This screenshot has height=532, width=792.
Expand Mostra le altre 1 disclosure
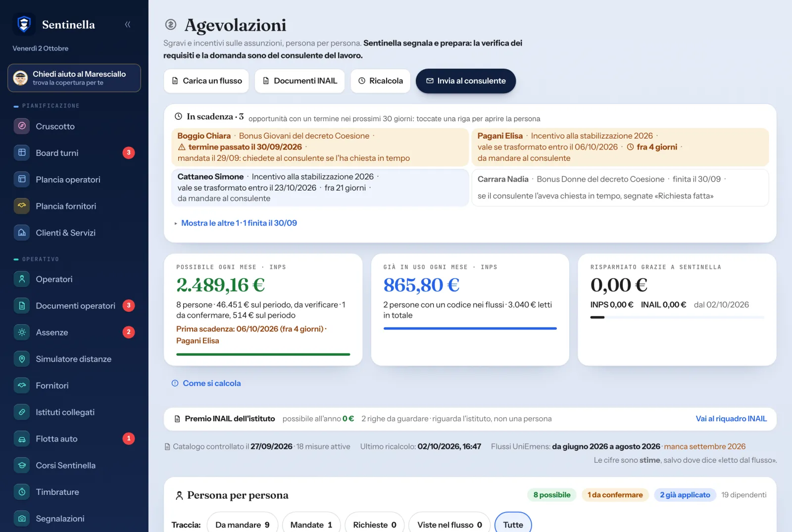click(x=236, y=223)
